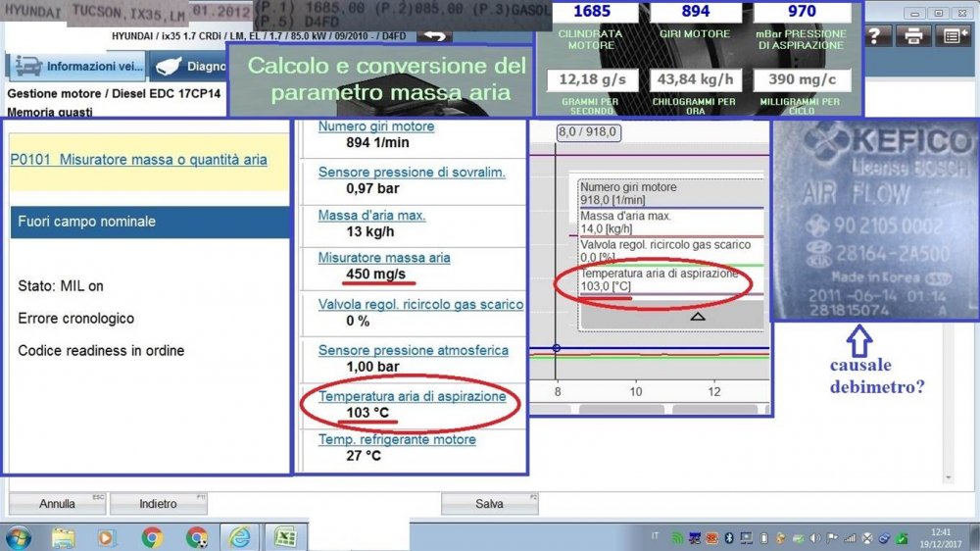Open Windows Media Player from taskbar
Viewport: 980px width, 551px height.
click(x=107, y=536)
